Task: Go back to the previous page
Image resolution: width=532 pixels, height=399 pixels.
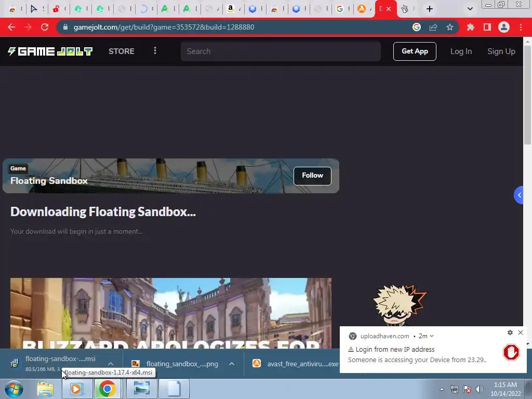Action: pos(11,27)
